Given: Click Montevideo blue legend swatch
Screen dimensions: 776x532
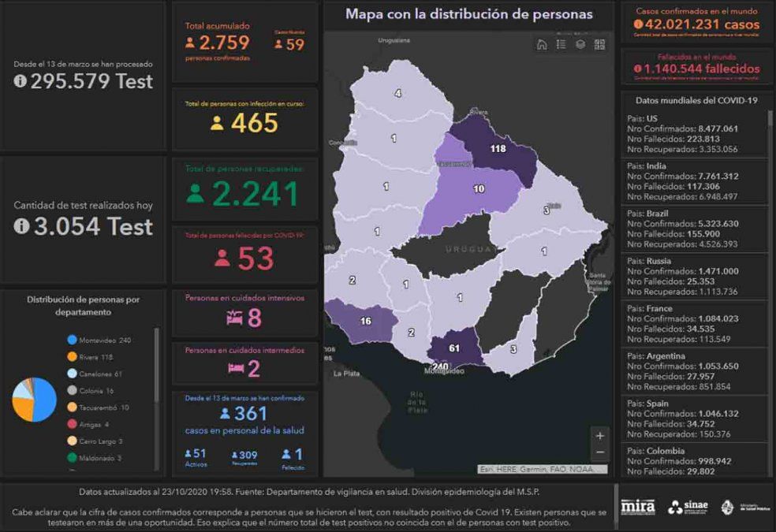Looking at the screenshot, I should [72, 340].
